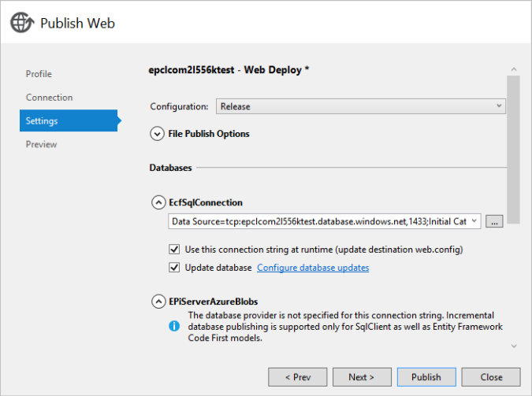Open Configure database updates link
The height and width of the screenshot is (396, 532).
point(313,268)
